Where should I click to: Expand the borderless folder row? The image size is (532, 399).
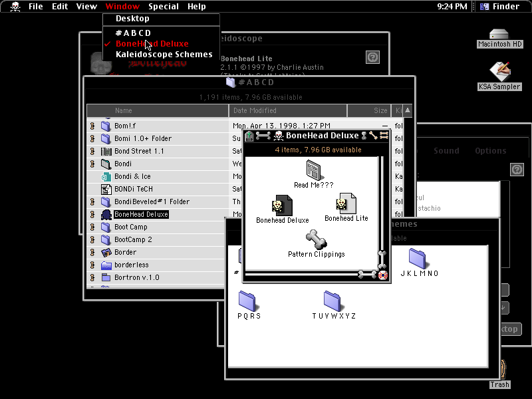click(x=92, y=265)
